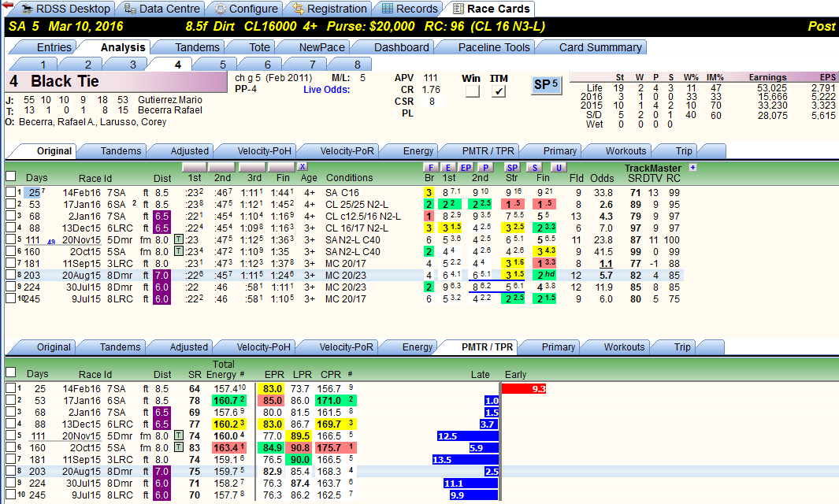Click the Earnings column header
The width and height of the screenshot is (839, 504).
coord(767,77)
